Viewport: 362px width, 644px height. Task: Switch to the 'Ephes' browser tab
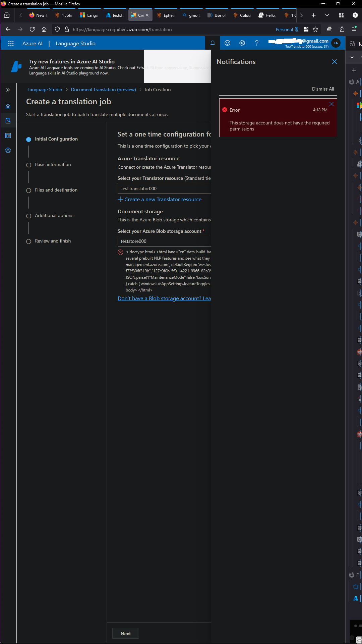click(x=166, y=15)
